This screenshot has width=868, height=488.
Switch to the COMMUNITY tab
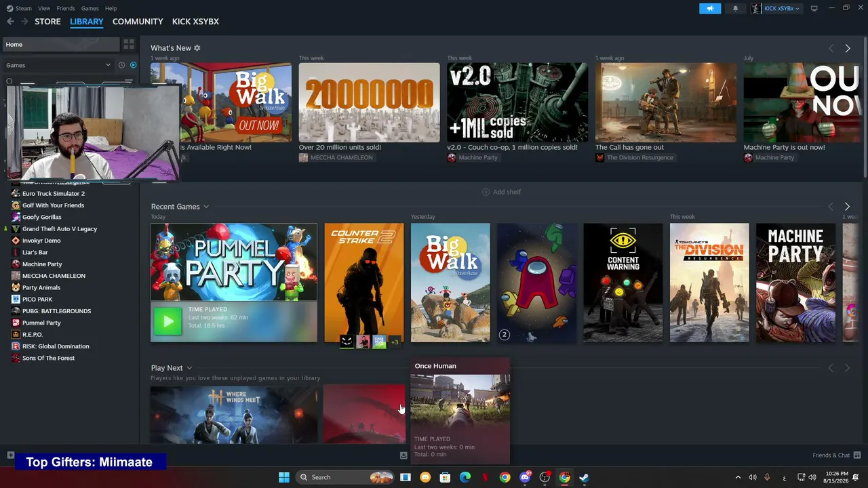pos(138,22)
